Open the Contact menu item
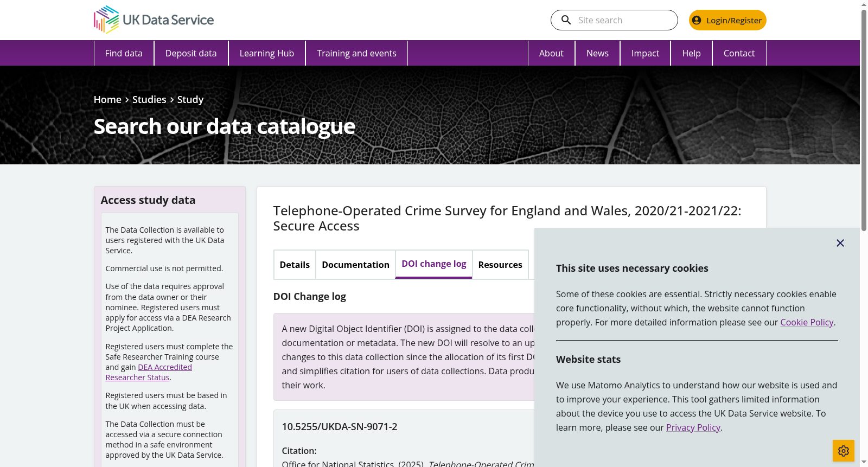Image resolution: width=868 pixels, height=467 pixels. 739,53
